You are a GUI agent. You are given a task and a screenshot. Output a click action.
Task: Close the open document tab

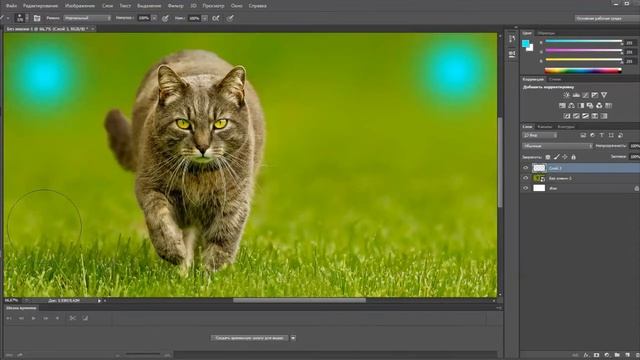tap(93, 29)
